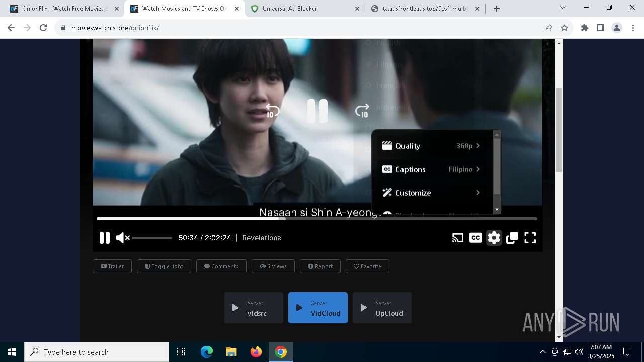Click the Revelations title text
This screenshot has height=362, width=644.
261,238
